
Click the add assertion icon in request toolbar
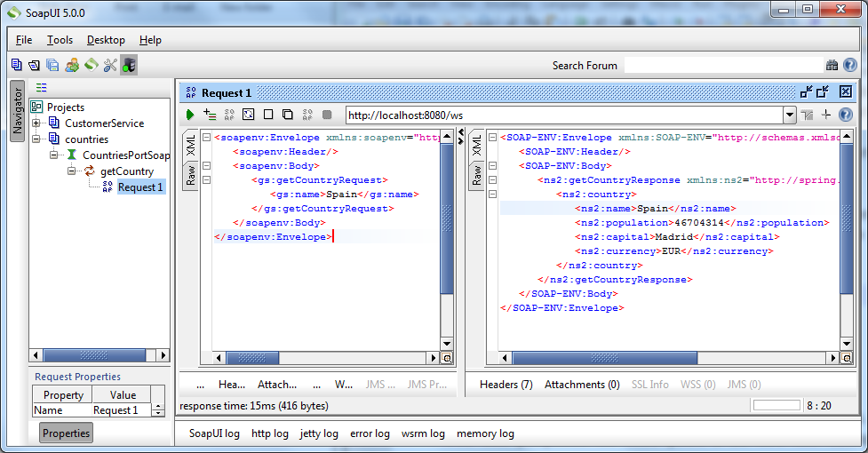(210, 115)
